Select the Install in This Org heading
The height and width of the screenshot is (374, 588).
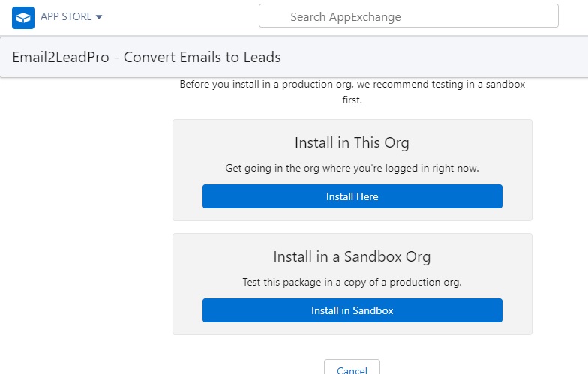(x=352, y=142)
